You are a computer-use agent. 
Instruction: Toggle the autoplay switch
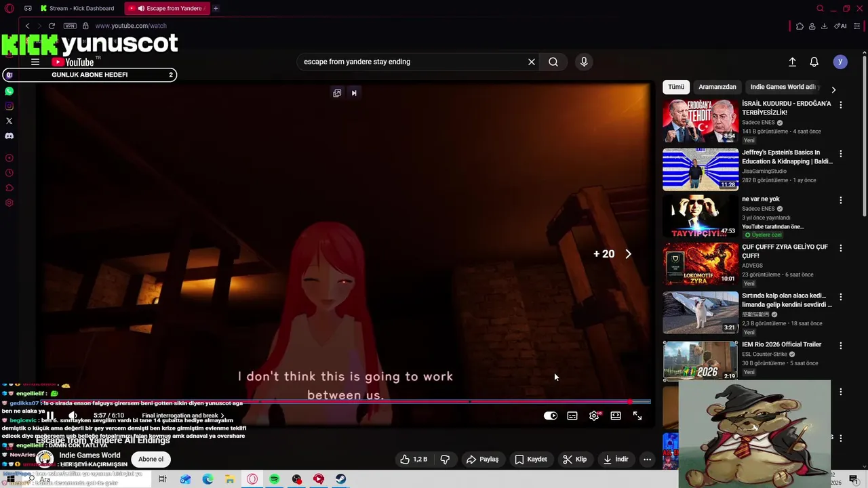click(551, 415)
